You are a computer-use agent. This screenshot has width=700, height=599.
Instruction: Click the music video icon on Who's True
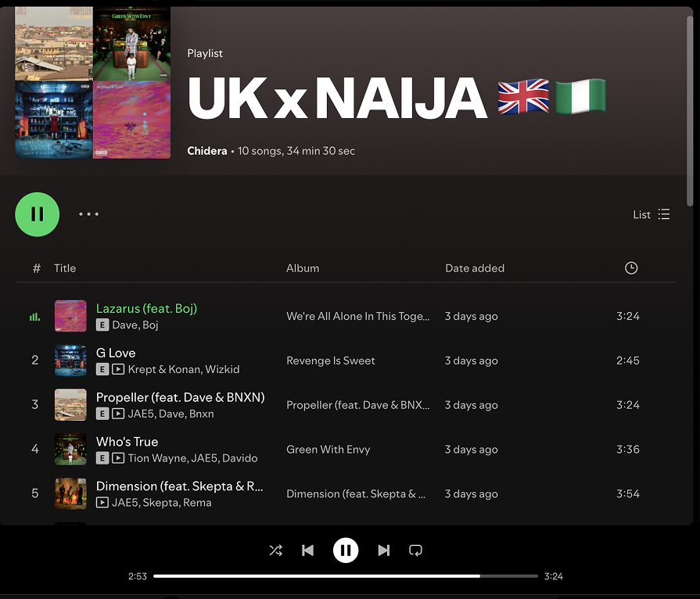tap(118, 458)
